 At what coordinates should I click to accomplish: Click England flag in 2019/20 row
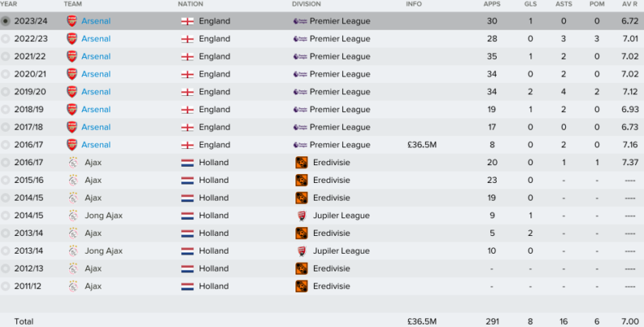coord(188,92)
